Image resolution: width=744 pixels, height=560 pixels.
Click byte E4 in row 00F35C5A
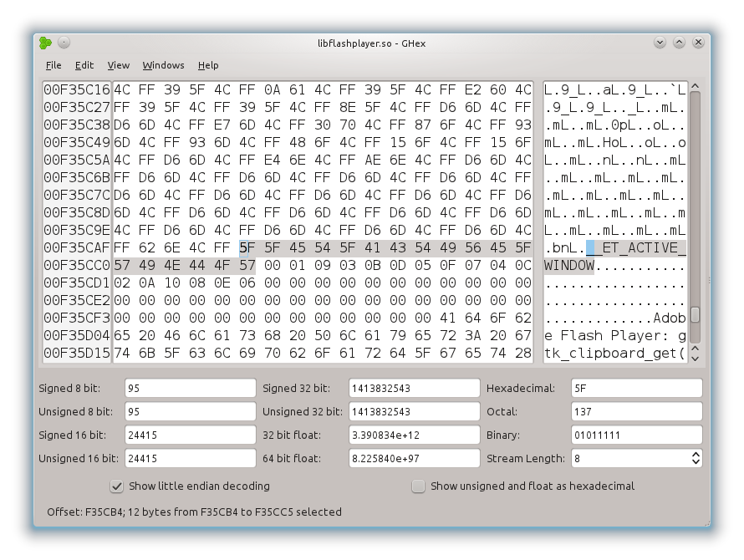272,160
